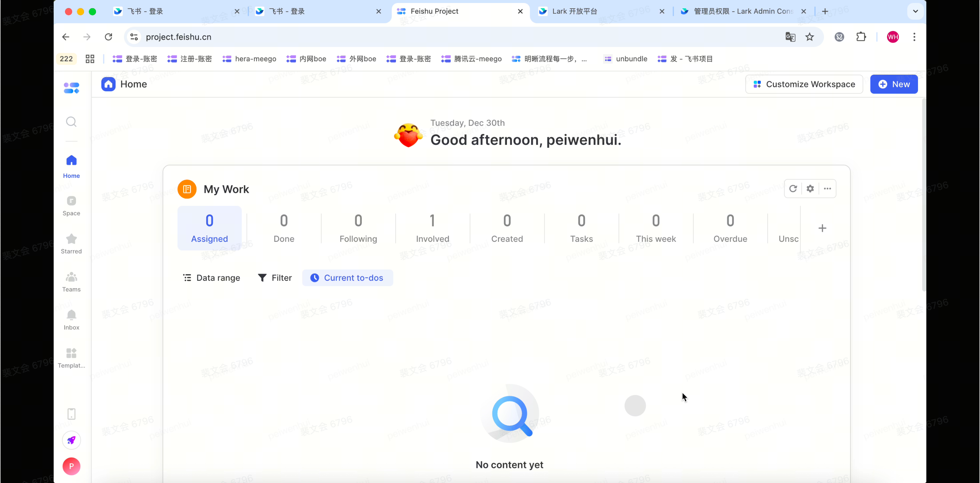Open the bookmarks apps grid icon
Image resolution: width=980 pixels, height=483 pixels.
(x=90, y=59)
